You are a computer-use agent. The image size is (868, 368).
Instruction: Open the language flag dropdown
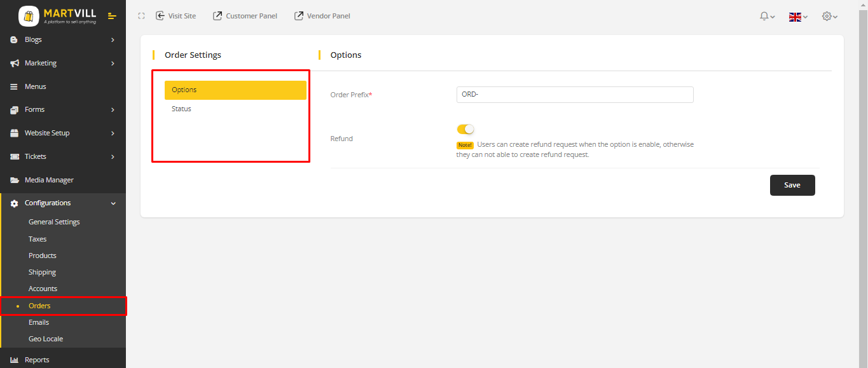tap(797, 17)
